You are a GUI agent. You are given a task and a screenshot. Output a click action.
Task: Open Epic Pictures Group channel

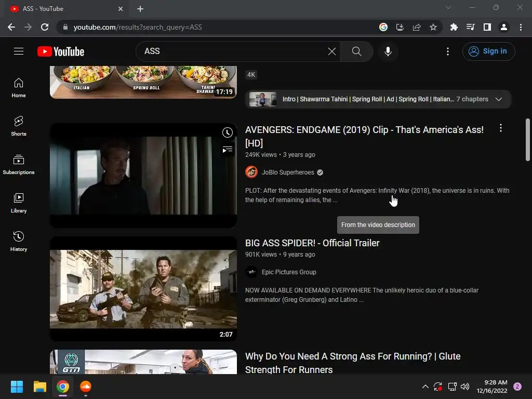(289, 272)
